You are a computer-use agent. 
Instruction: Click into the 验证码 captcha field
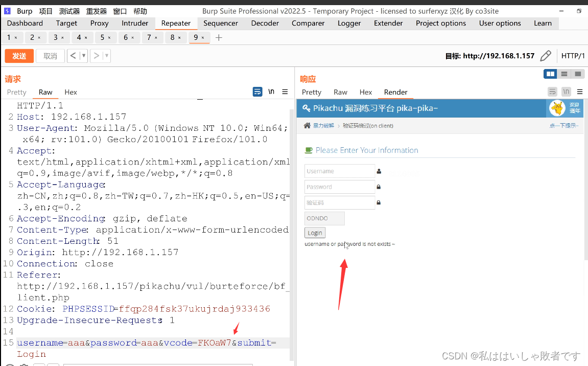(x=340, y=202)
